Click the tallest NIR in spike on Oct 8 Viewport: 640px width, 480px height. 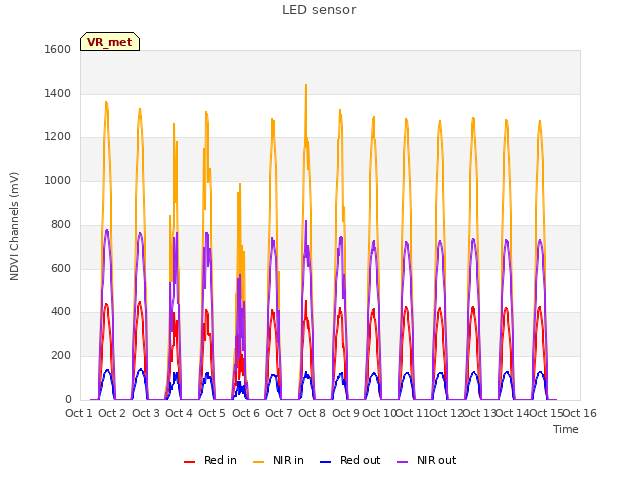click(306, 86)
